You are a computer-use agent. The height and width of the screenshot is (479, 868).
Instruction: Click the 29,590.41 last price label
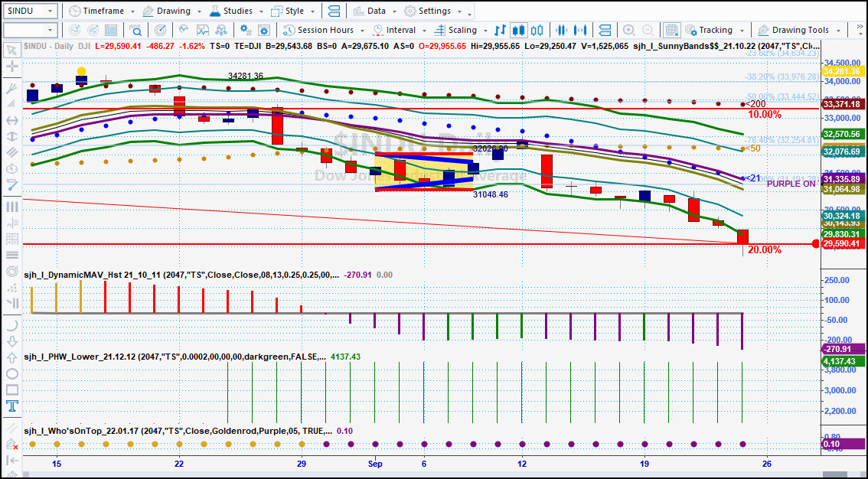841,243
